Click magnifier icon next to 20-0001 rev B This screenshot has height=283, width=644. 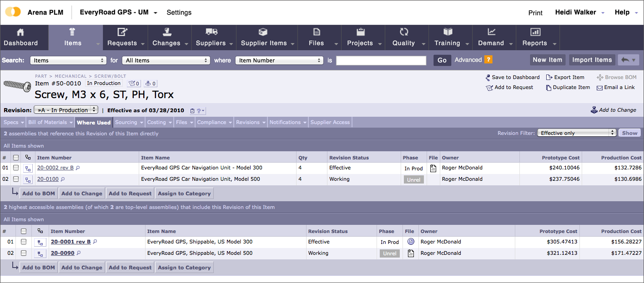pyautogui.click(x=95, y=242)
